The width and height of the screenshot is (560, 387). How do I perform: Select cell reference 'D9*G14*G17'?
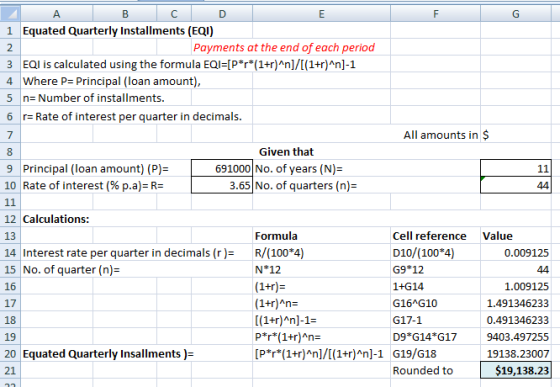(x=425, y=336)
